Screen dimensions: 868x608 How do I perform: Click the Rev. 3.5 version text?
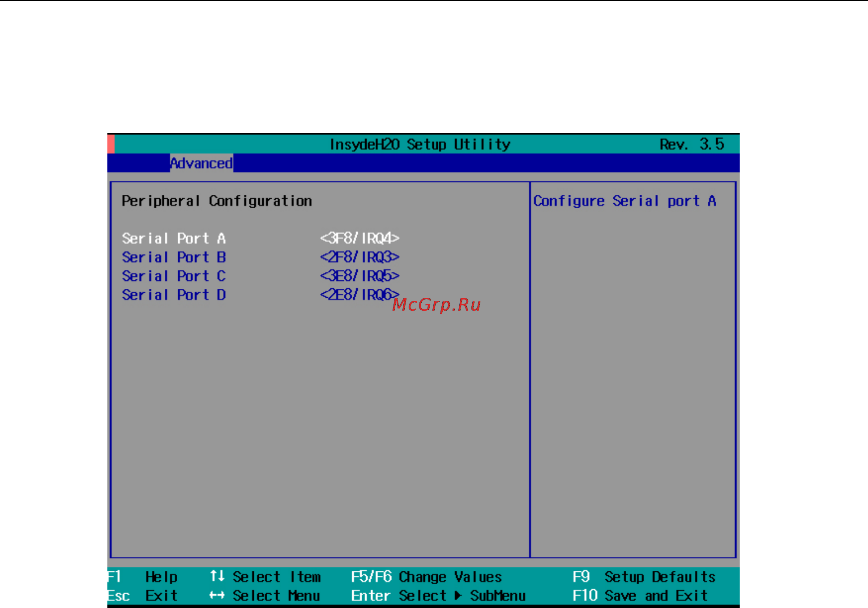[x=692, y=144]
